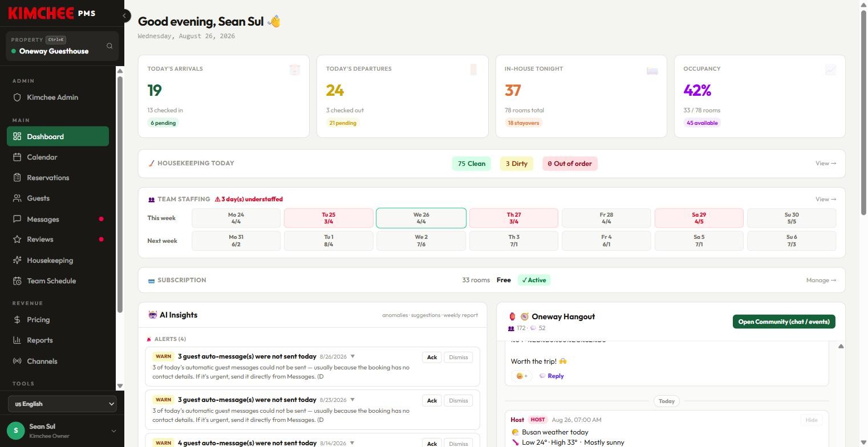The height and width of the screenshot is (447, 868).
Task: Click the Housekeeping sparkle icon
Action: pos(17,261)
